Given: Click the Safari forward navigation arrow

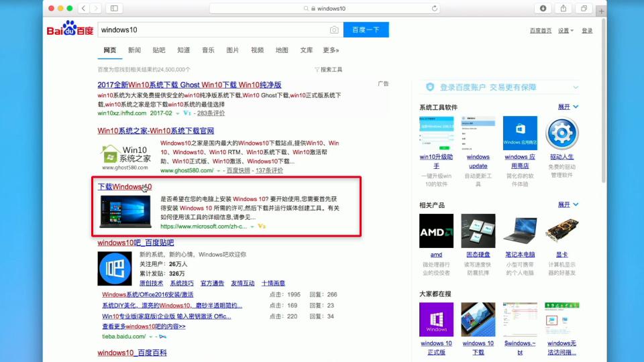Looking at the screenshot, I should (x=96, y=8).
